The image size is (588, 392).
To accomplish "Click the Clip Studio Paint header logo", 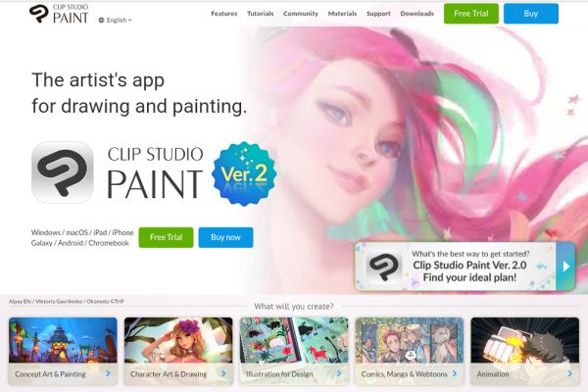I will (x=59, y=15).
